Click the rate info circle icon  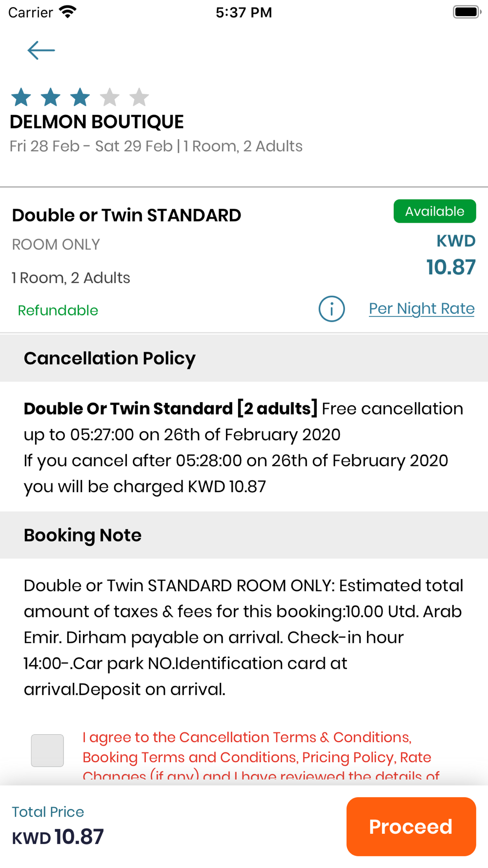coord(332,309)
